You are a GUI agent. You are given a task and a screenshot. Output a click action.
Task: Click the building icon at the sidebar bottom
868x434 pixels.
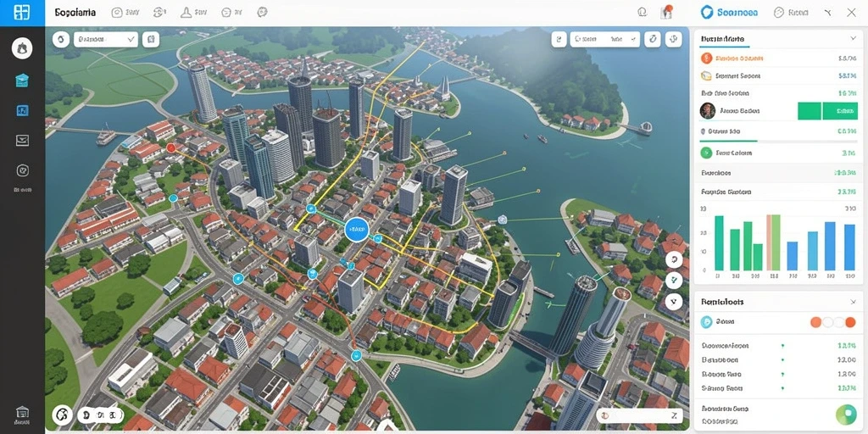pyautogui.click(x=22, y=413)
